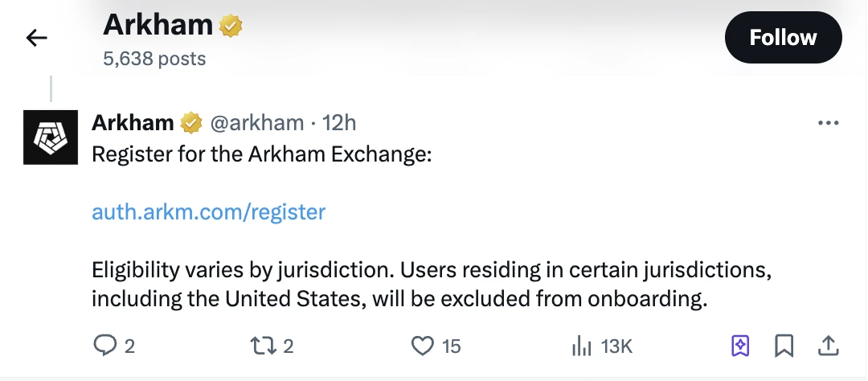
Task: Click the verified badge beside the tweet author name
Action: (x=190, y=123)
